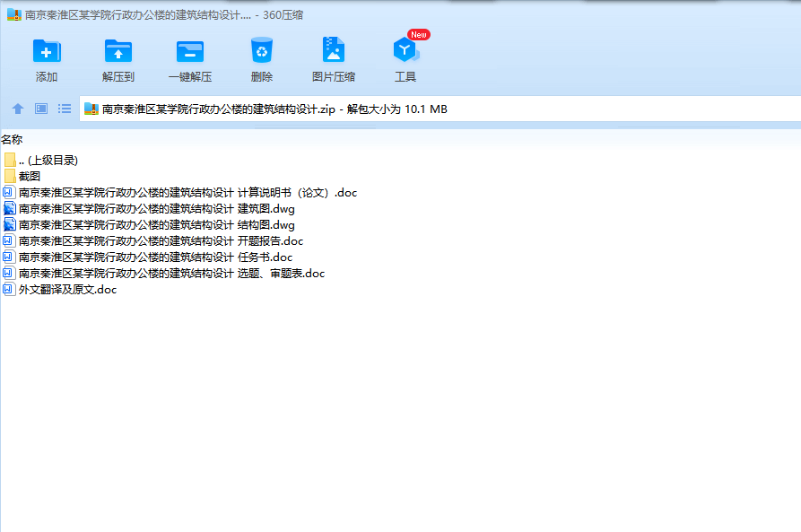The height and width of the screenshot is (532, 801).
Task: Click the 添加 (Add) toolbar icon
Action: (47, 51)
